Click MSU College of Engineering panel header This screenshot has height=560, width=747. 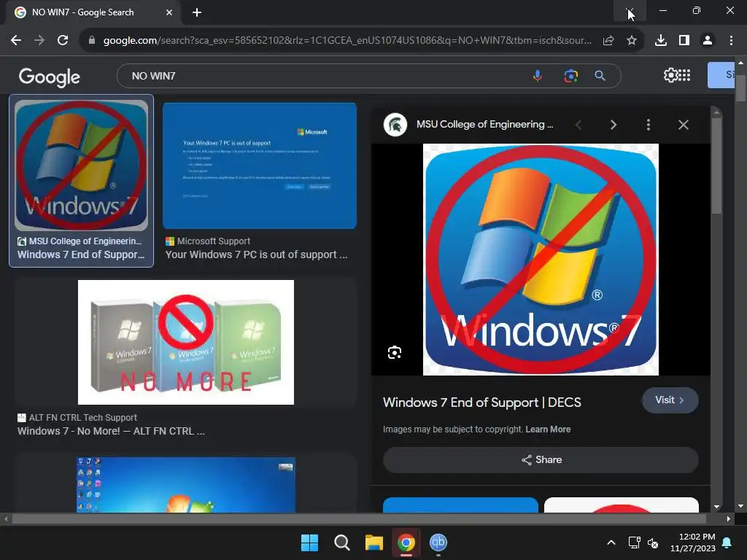[484, 124]
